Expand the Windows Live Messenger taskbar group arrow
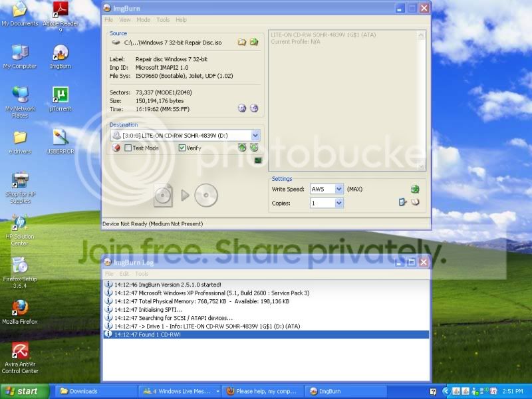532x399 pixels. click(217, 391)
